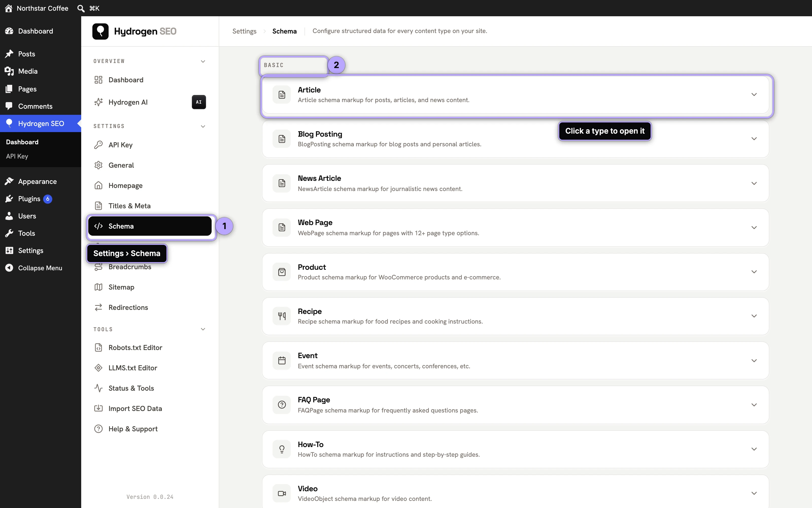Expand the Web Page schema chevron
The height and width of the screenshot is (508, 812).
point(754,228)
